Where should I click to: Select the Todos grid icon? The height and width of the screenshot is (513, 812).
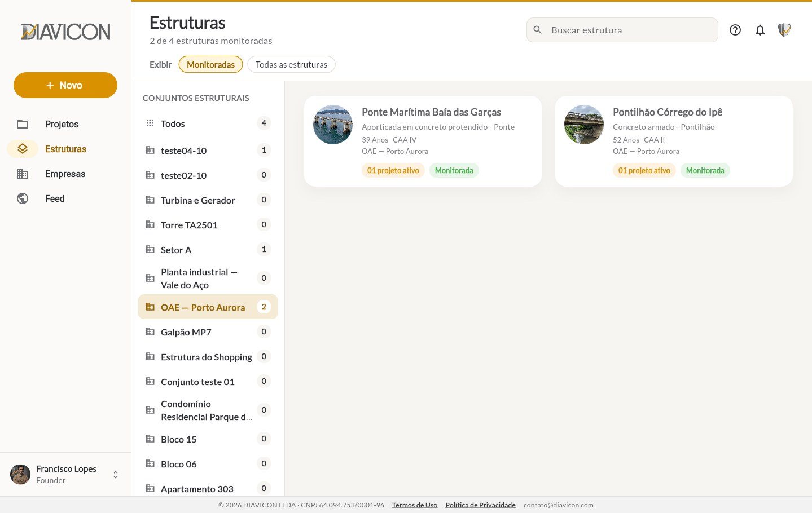[x=150, y=123]
